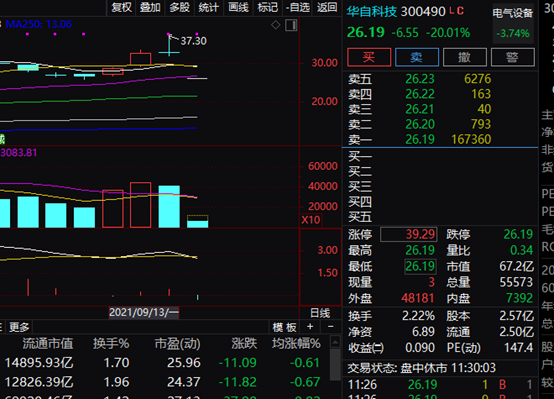This screenshot has width=554, height=399.
Task: Click the diamond icon above the chart
Action: pyautogui.click(x=276, y=25)
